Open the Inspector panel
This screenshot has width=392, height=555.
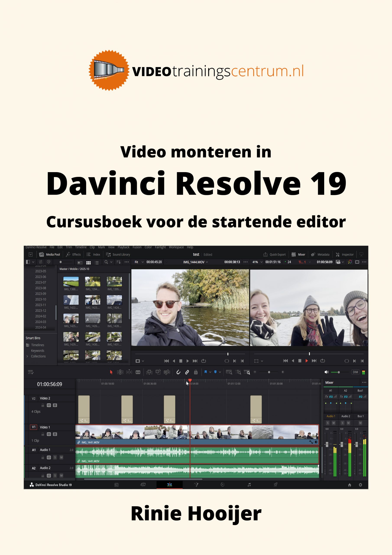345,255
